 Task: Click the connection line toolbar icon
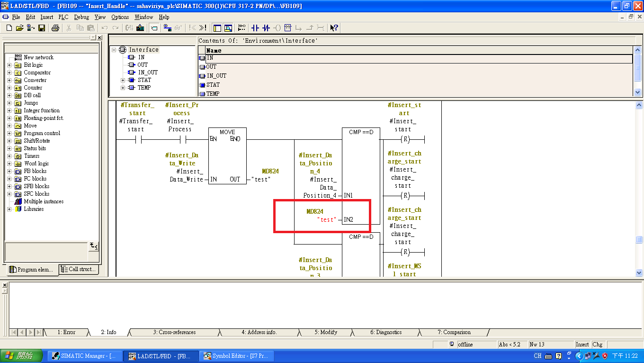(x=321, y=28)
